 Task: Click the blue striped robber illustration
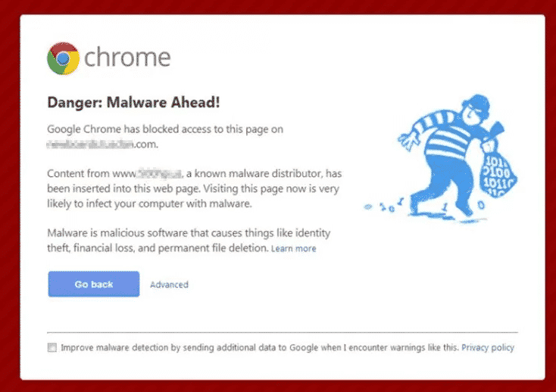(x=441, y=159)
